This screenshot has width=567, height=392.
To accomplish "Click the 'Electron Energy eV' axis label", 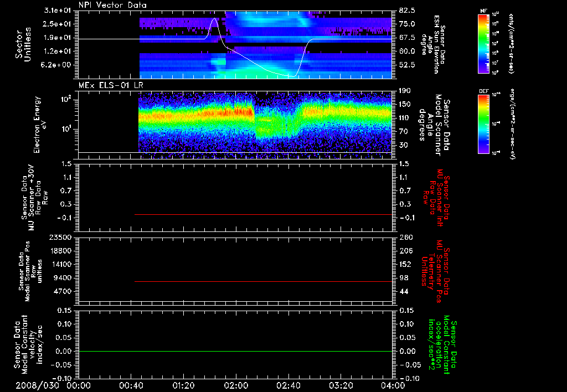I will (x=39, y=125).
